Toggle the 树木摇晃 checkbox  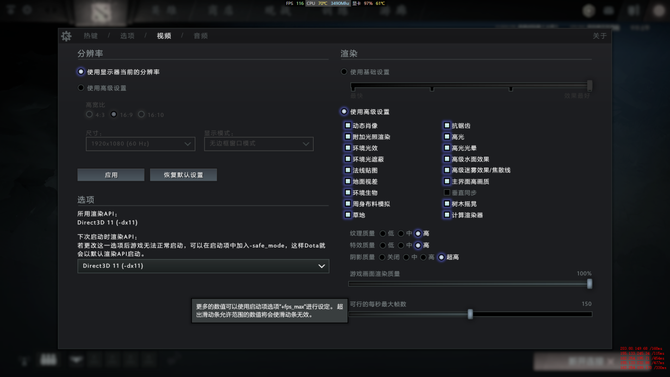(x=447, y=204)
